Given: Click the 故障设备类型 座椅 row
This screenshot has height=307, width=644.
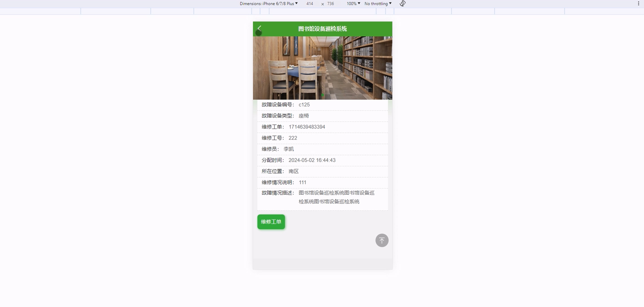Looking at the screenshot, I should click(322, 116).
